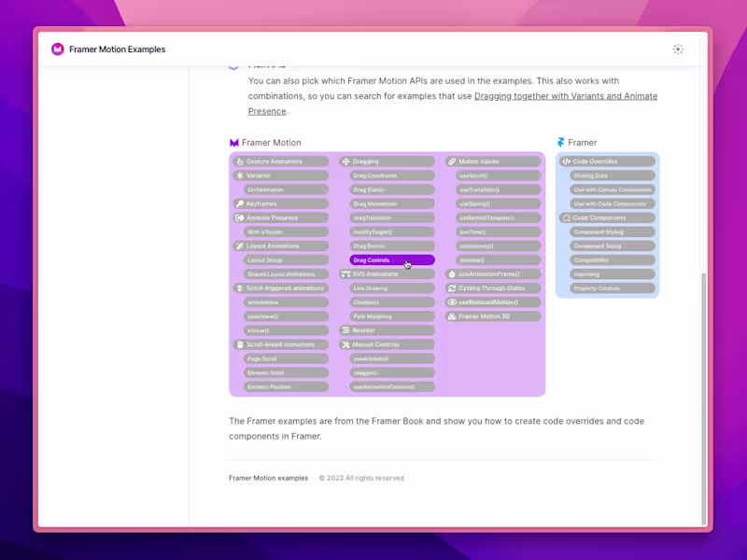Toggle the With a Router filter

286,231
